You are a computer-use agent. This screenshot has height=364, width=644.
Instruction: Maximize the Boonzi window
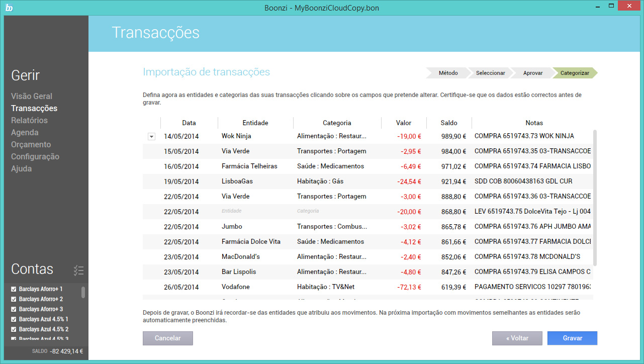[611, 6]
